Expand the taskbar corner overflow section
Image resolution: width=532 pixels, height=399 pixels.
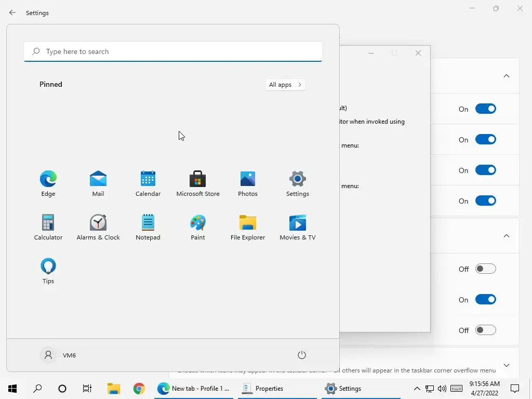(507, 365)
